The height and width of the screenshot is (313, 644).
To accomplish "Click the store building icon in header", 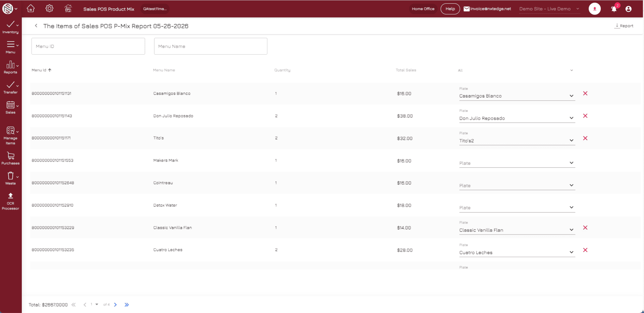I will [x=68, y=9].
